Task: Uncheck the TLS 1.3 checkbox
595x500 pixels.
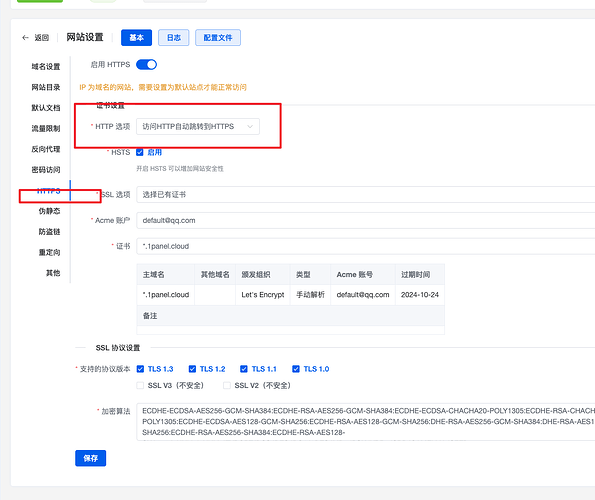Action: pyautogui.click(x=140, y=369)
